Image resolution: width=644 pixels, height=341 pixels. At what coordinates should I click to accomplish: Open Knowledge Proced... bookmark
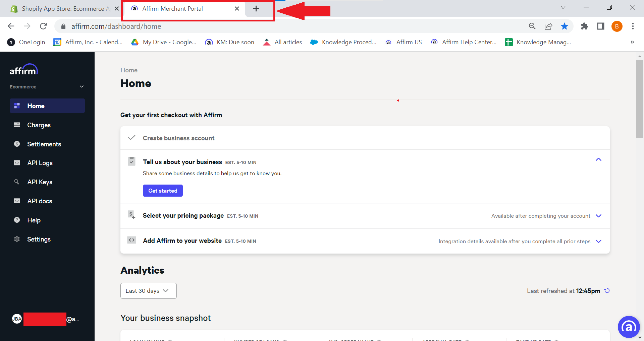pos(343,42)
